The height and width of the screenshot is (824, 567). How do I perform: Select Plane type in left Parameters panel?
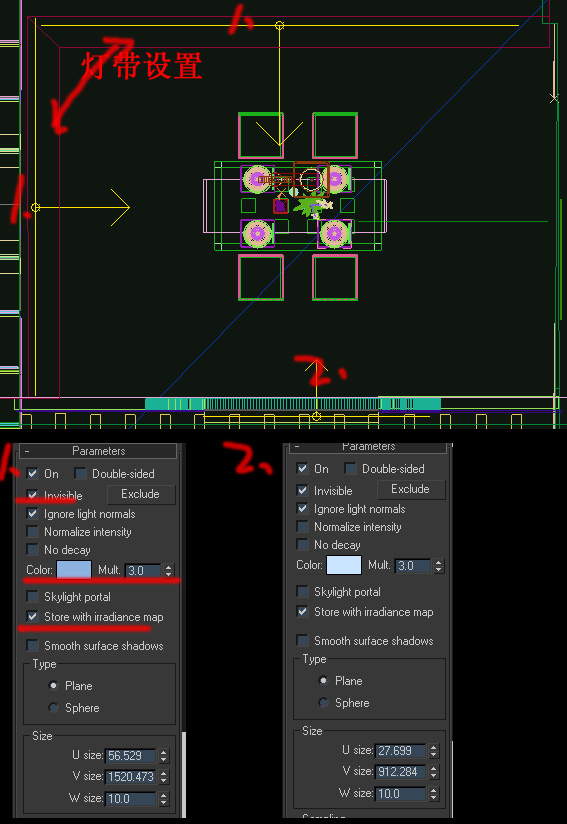click(x=54, y=686)
